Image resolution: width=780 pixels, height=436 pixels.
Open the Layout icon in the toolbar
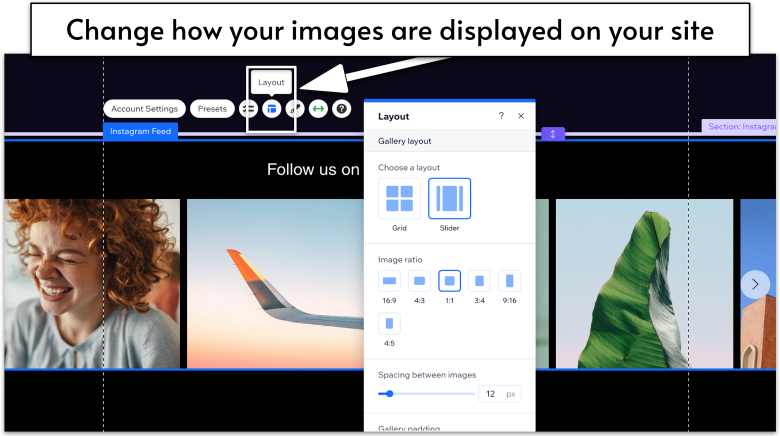point(271,108)
